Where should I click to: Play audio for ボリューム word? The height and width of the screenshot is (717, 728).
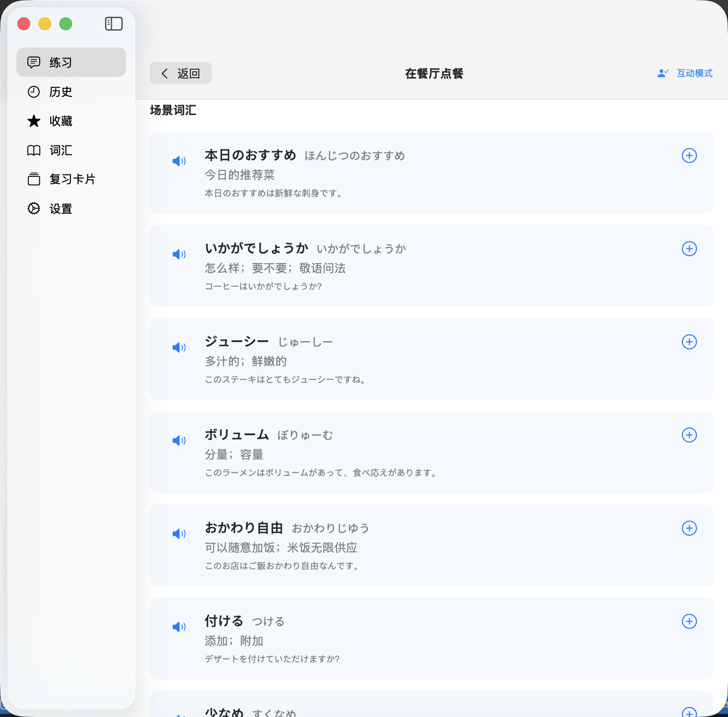click(x=179, y=440)
